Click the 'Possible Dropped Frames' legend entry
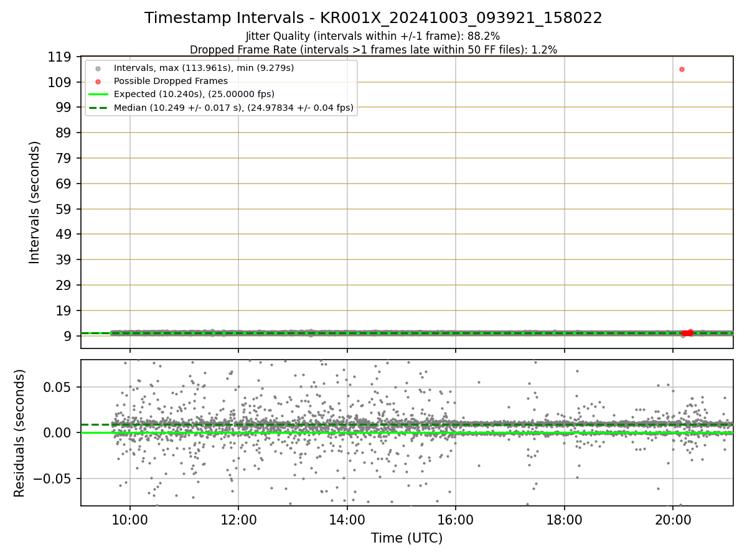 point(171,81)
